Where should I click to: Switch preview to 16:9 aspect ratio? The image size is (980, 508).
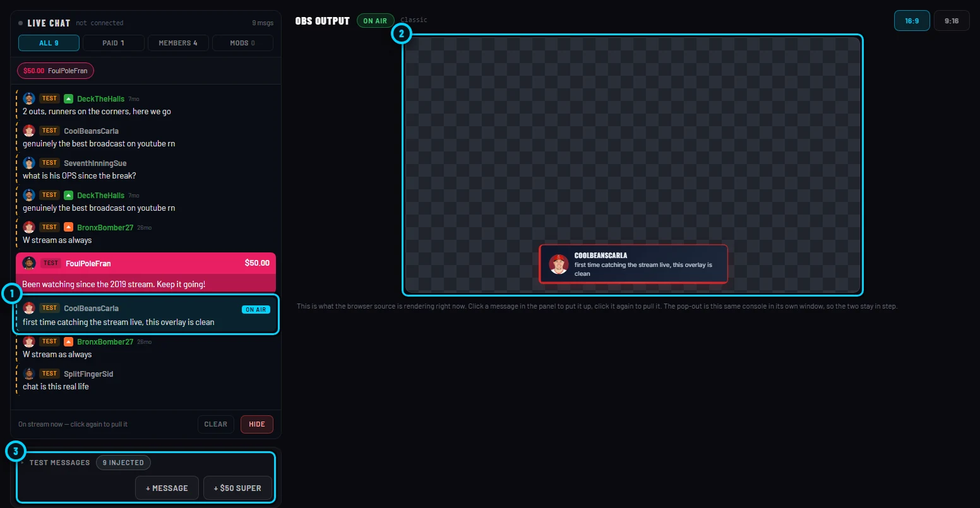912,21
